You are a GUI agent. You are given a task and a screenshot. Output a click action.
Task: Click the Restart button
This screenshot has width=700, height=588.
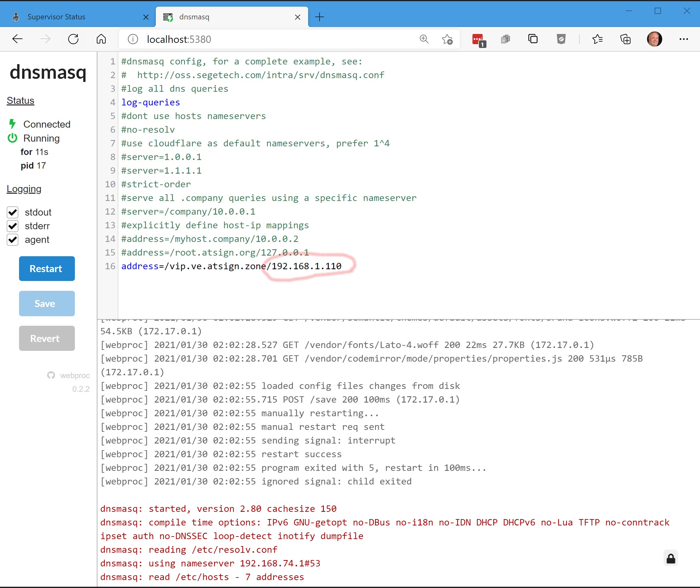pyautogui.click(x=47, y=269)
